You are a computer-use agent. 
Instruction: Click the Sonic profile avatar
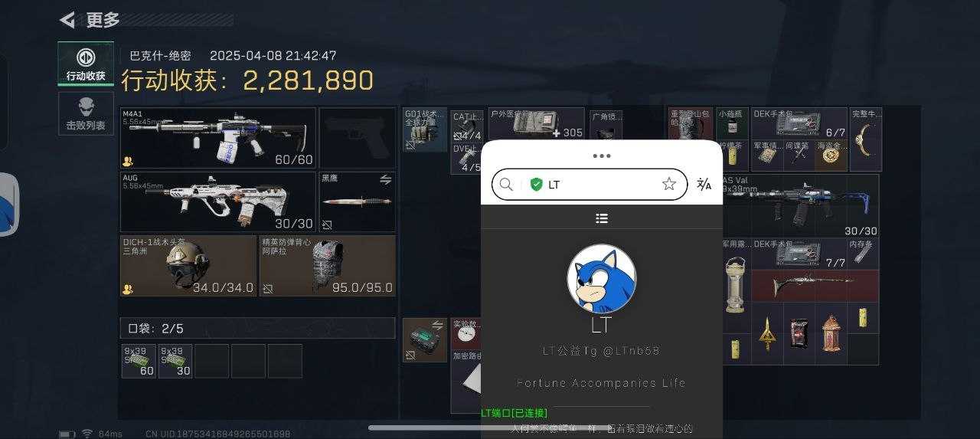[x=602, y=279]
